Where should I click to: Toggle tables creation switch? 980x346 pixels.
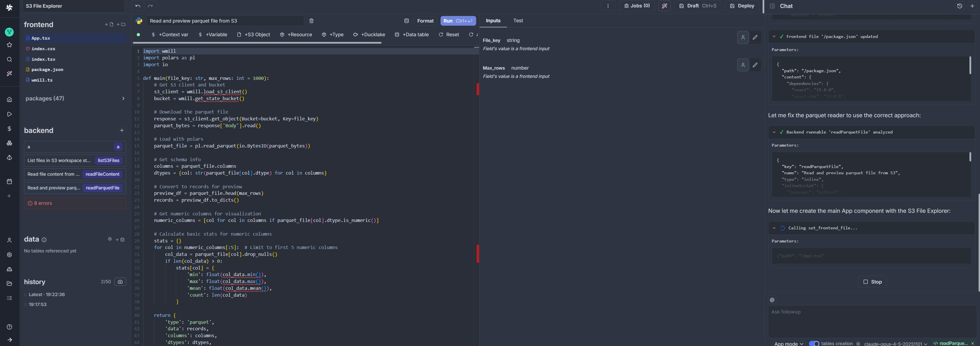pos(814,343)
